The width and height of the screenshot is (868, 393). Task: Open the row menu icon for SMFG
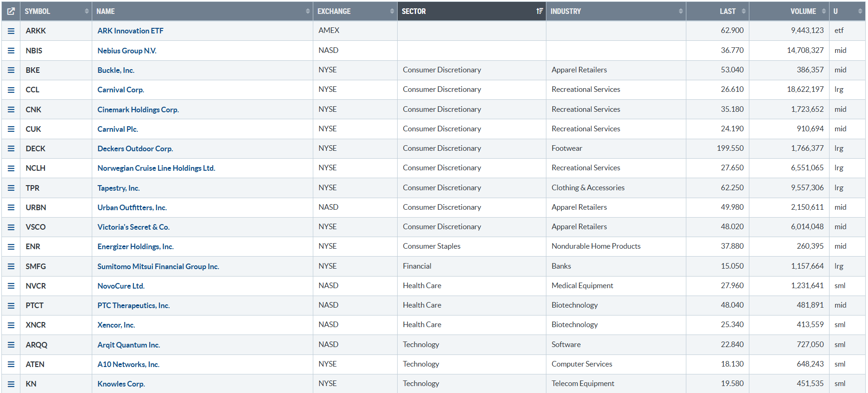[x=11, y=267]
